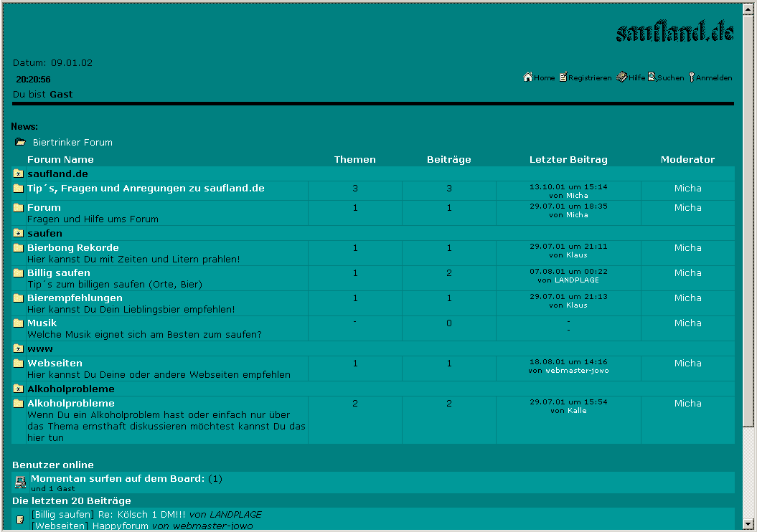The image size is (757, 532).
Task: Click the last post date 13.10.01 um 15:14
Action: click(x=568, y=186)
